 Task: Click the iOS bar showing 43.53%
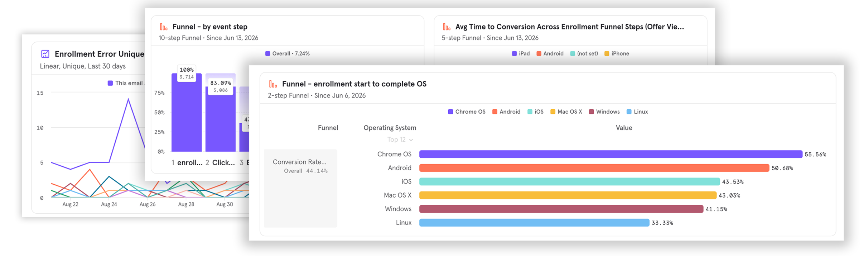569,182
